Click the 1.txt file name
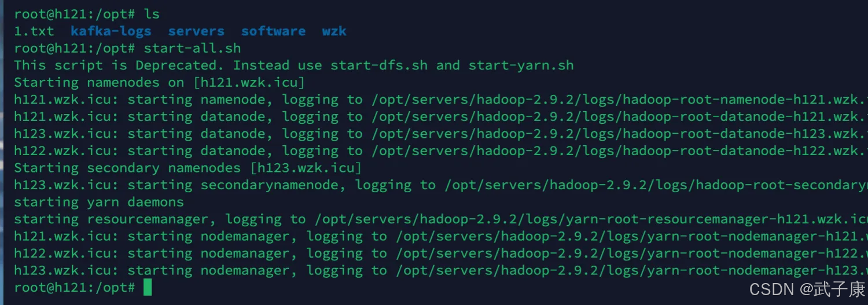This screenshot has width=868, height=305. 34,31
